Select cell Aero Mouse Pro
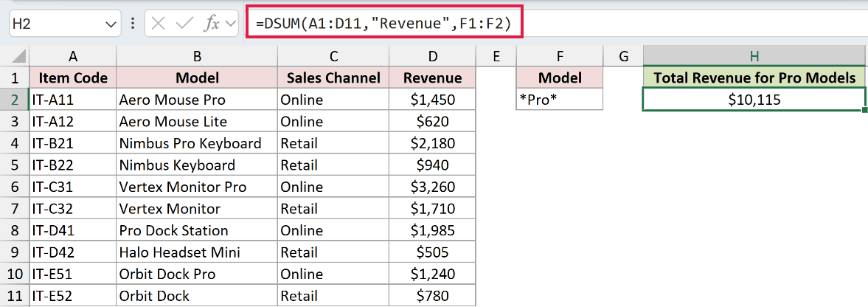 (197, 100)
